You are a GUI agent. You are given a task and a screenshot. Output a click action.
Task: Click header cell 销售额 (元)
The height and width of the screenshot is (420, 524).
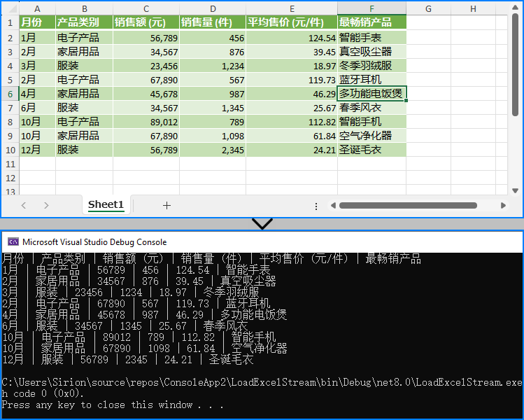click(146, 22)
